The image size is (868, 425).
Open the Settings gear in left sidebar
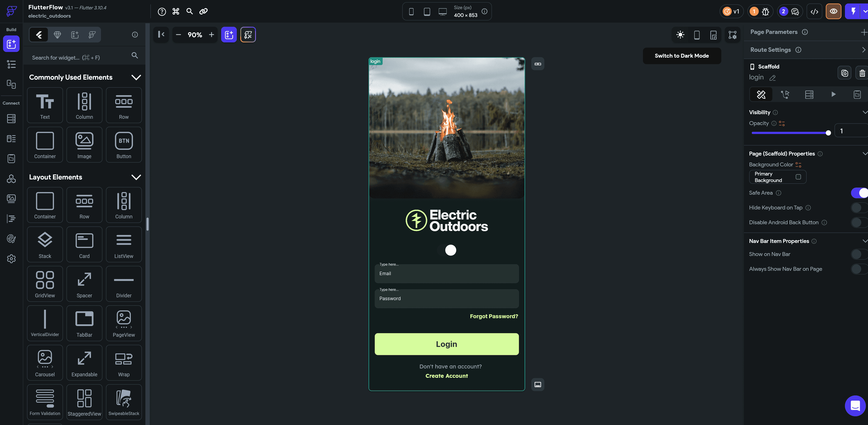[11, 259]
